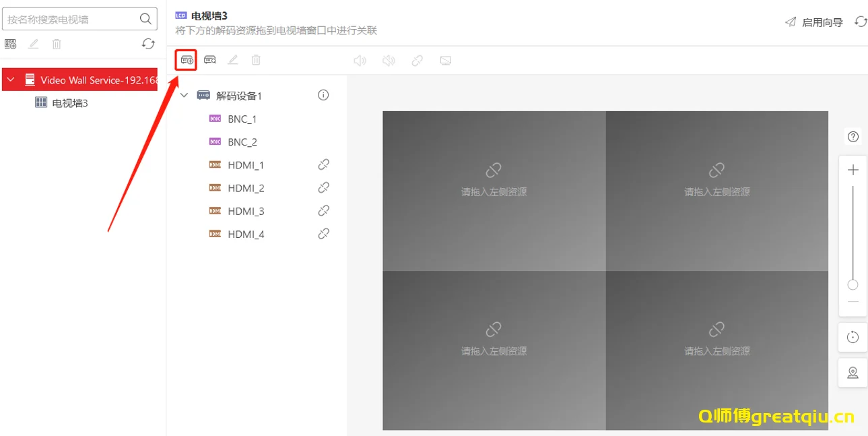The width and height of the screenshot is (868, 436).
Task: Select 电视墙3 in the sidebar tree
Action: [x=70, y=103]
